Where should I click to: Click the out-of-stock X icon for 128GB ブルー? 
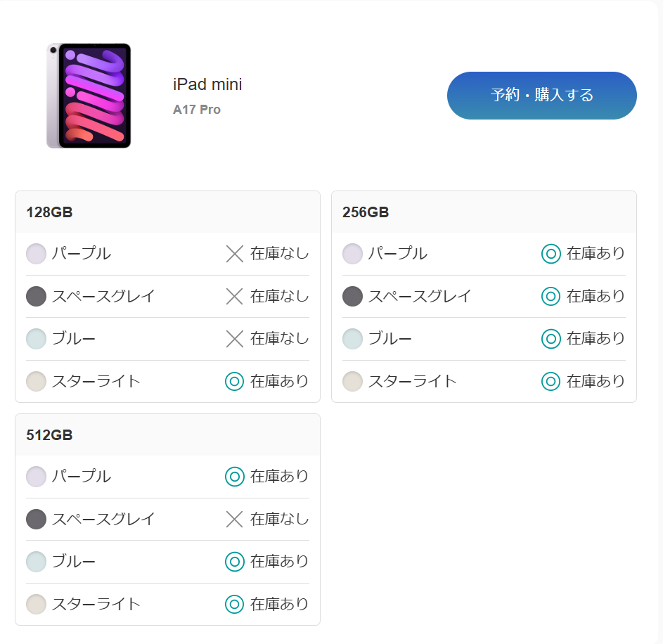tap(235, 339)
